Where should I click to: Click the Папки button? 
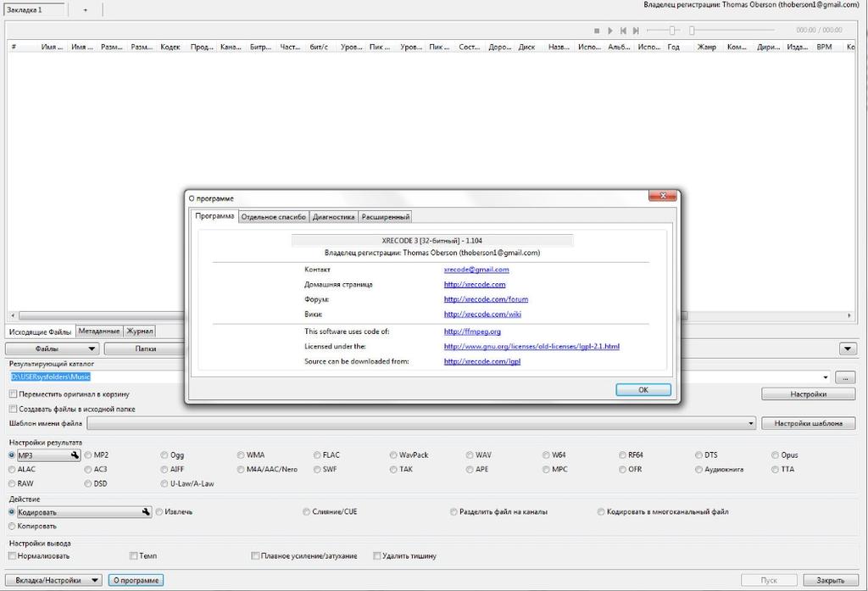point(145,349)
